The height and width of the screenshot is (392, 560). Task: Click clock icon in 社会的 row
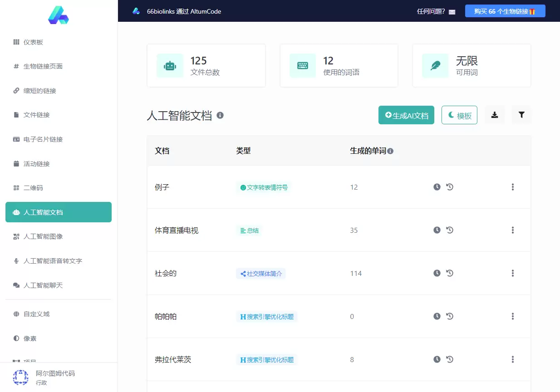(x=437, y=273)
